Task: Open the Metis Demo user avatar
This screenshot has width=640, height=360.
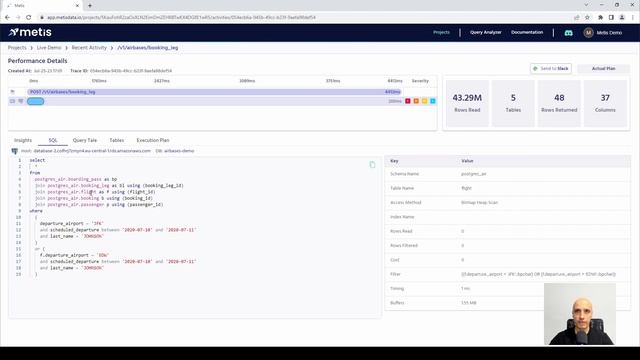Action: point(588,33)
